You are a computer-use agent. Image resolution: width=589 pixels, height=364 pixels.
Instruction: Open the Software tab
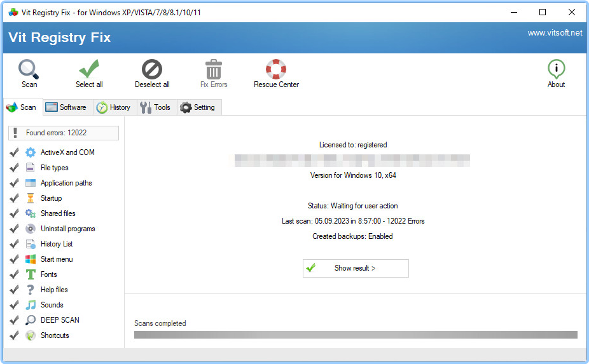pyautogui.click(x=67, y=107)
